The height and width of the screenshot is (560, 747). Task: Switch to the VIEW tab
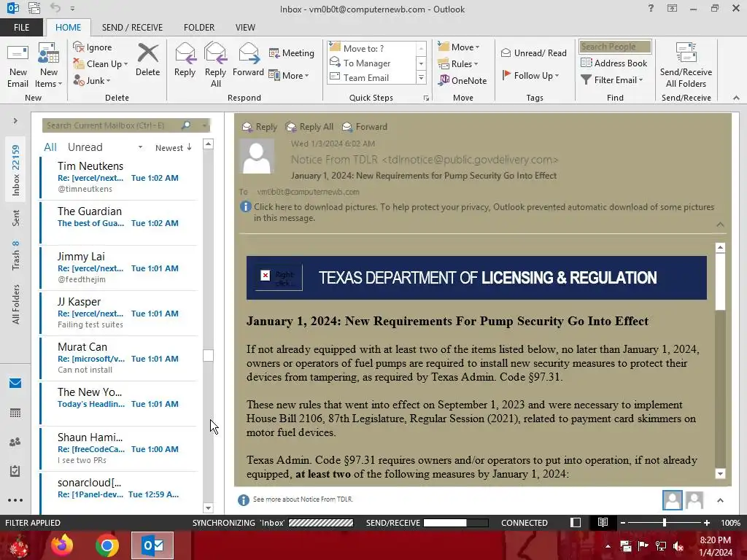tap(245, 27)
